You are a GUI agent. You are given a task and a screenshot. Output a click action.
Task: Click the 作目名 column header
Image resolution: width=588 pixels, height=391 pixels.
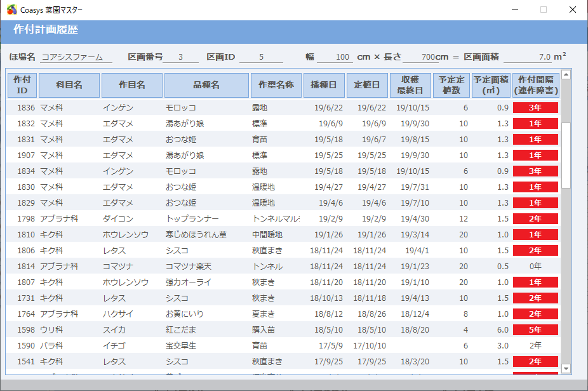pyautogui.click(x=131, y=85)
